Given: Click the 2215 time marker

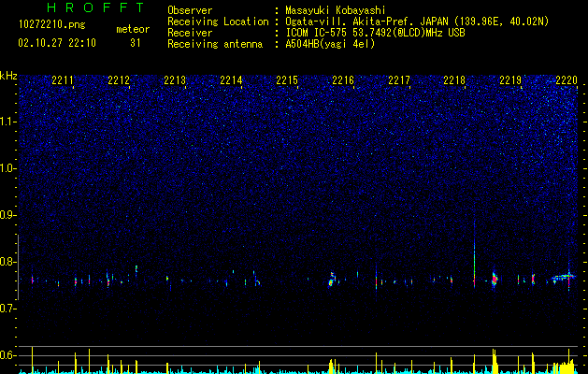Looking at the screenshot, I should pos(287,80).
